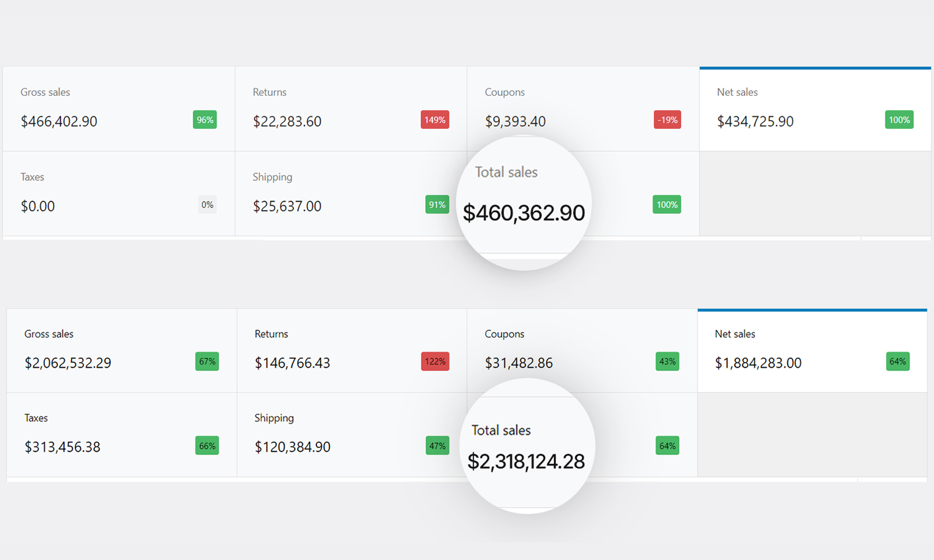Click the red -19% Coupons badge

click(x=667, y=120)
